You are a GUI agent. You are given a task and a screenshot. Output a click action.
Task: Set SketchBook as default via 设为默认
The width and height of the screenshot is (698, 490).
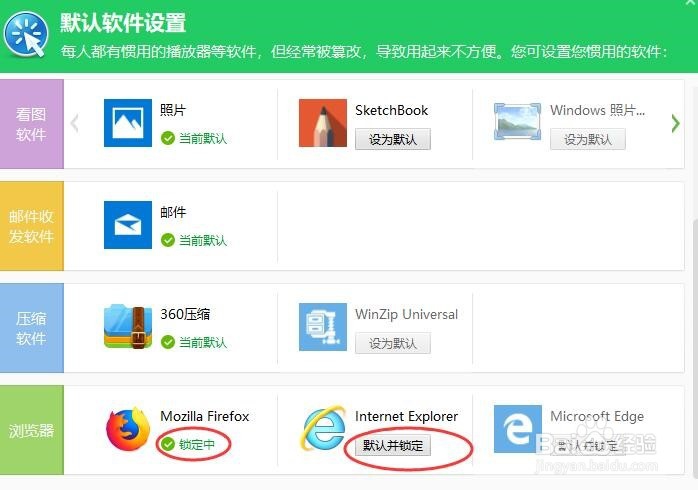coord(393,139)
